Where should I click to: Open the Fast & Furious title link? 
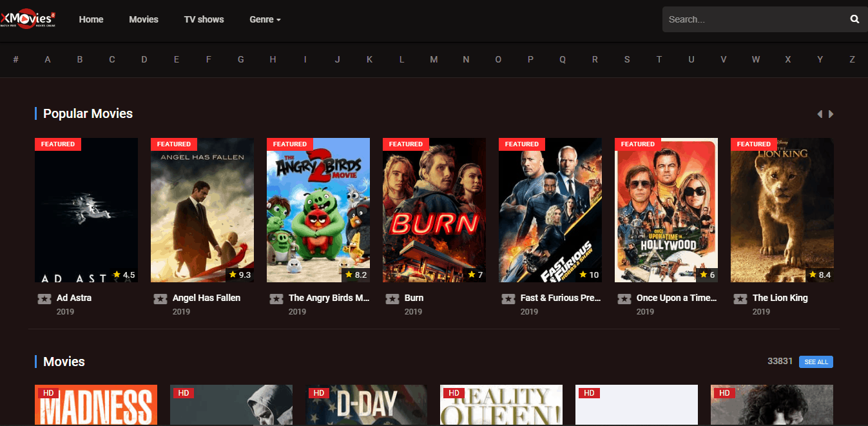560,298
